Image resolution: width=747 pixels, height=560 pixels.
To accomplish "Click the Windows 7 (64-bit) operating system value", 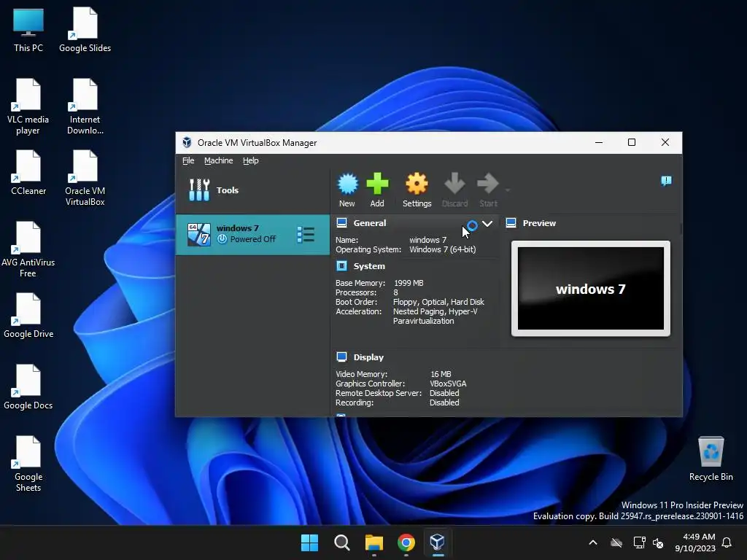I will pos(443,249).
